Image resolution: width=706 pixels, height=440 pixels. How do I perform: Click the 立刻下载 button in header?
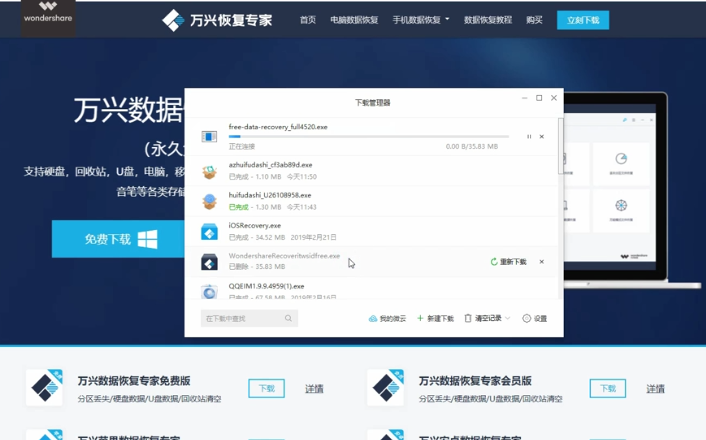click(583, 20)
